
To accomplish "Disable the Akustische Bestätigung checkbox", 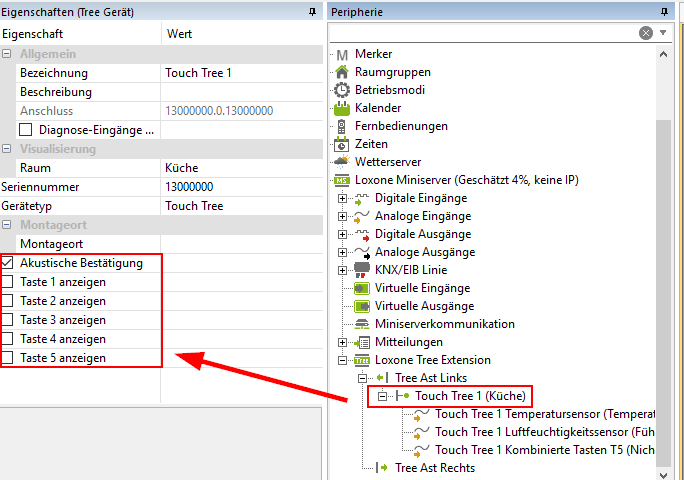I will tap(8, 263).
